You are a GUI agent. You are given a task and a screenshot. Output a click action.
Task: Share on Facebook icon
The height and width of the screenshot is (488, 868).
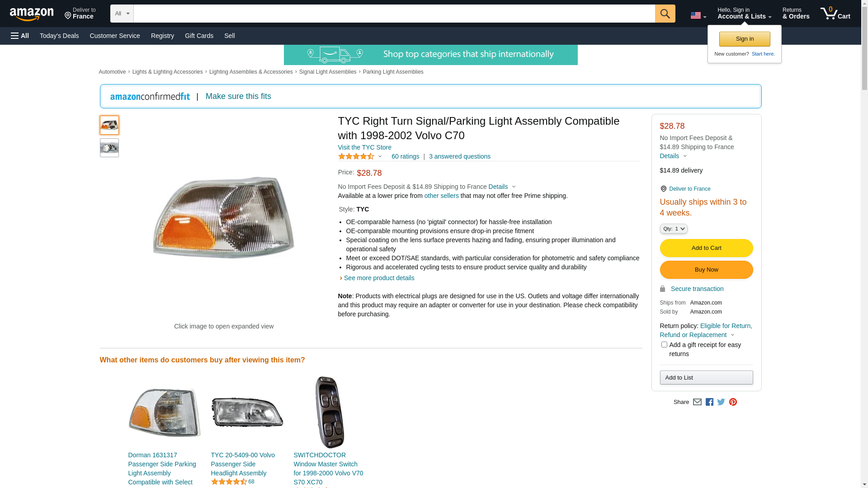point(709,402)
